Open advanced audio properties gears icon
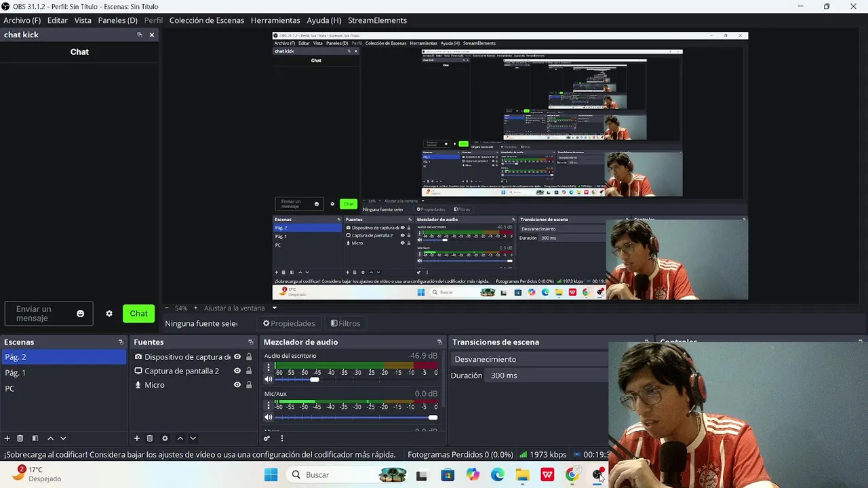Viewport: 868px width, 488px height. (267, 439)
